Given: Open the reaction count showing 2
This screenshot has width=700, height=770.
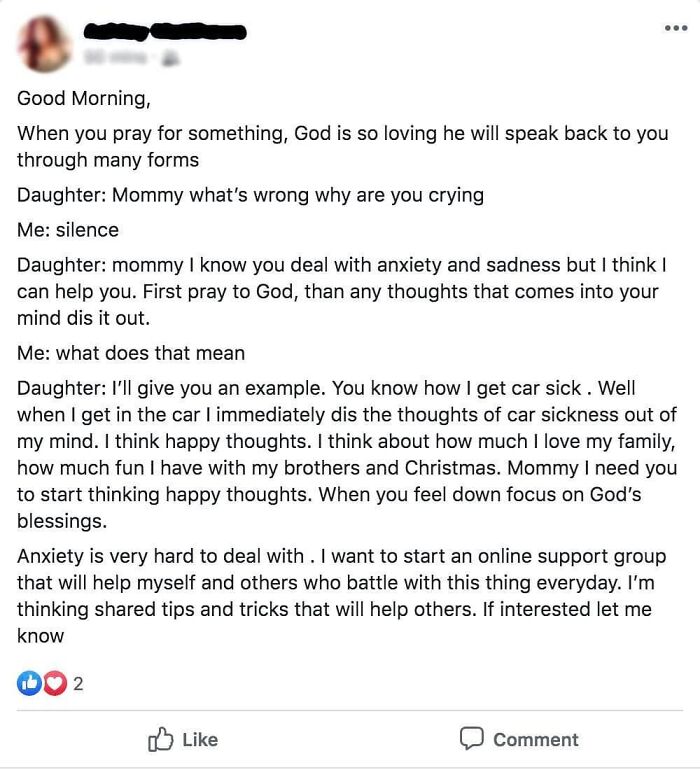Looking at the screenshot, I should tap(78, 684).
